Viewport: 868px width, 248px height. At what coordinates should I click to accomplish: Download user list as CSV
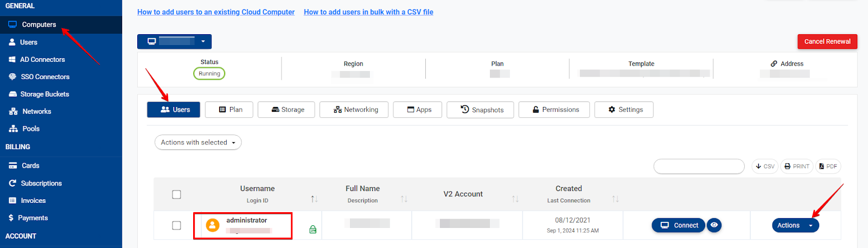[x=765, y=167]
